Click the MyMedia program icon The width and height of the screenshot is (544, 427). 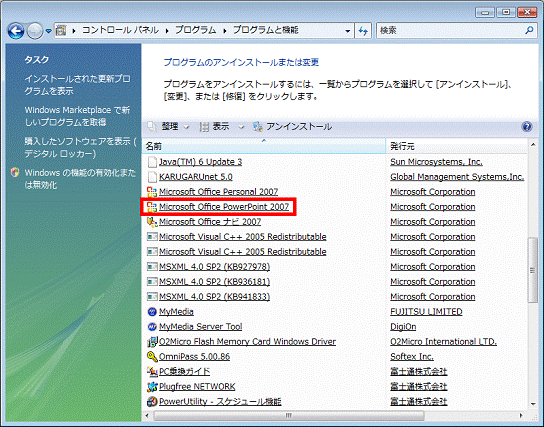click(x=152, y=311)
